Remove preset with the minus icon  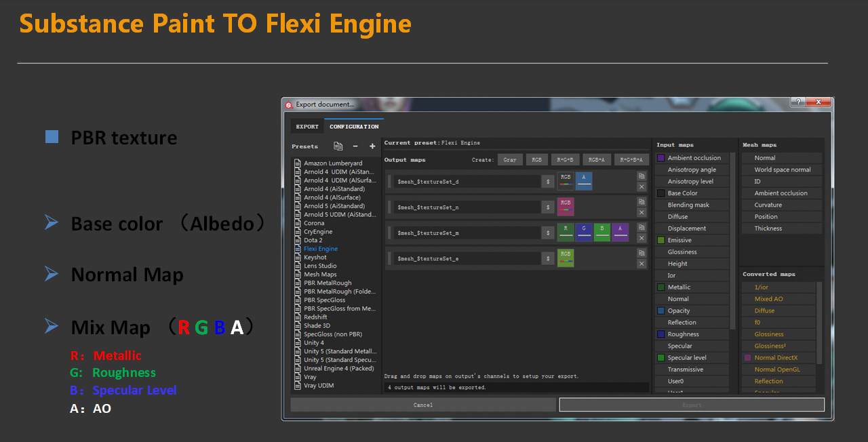pyautogui.click(x=355, y=146)
